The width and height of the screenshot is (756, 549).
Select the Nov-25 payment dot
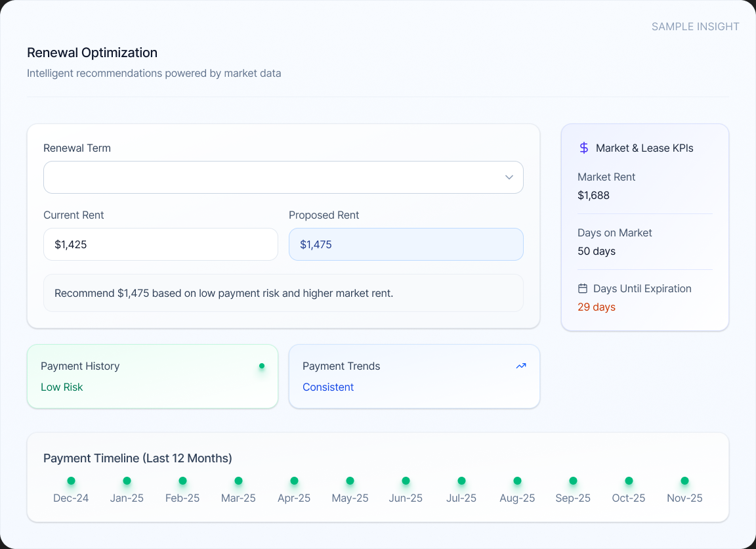684,481
